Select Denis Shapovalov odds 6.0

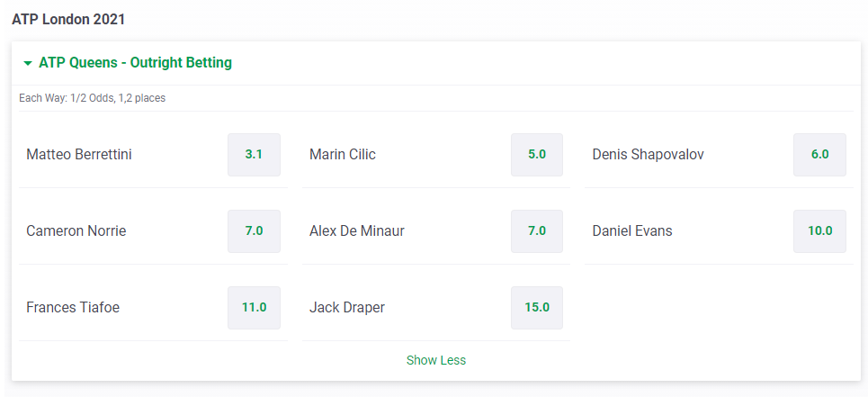coord(819,155)
